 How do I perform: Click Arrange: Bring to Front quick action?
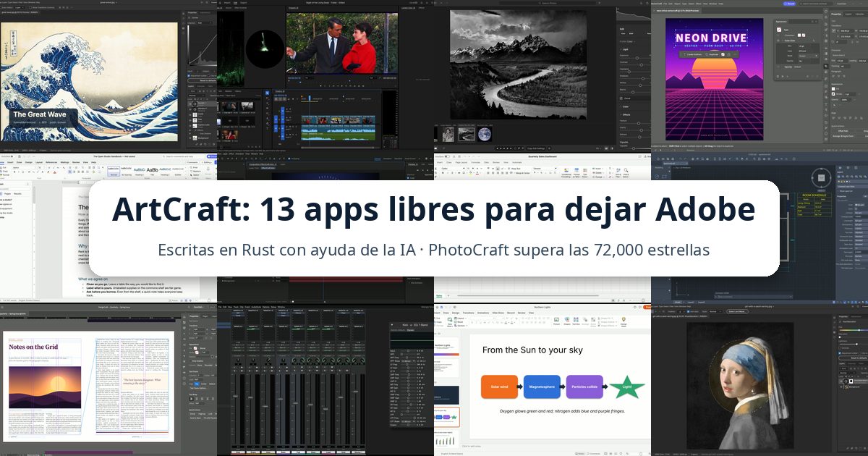coord(843,136)
